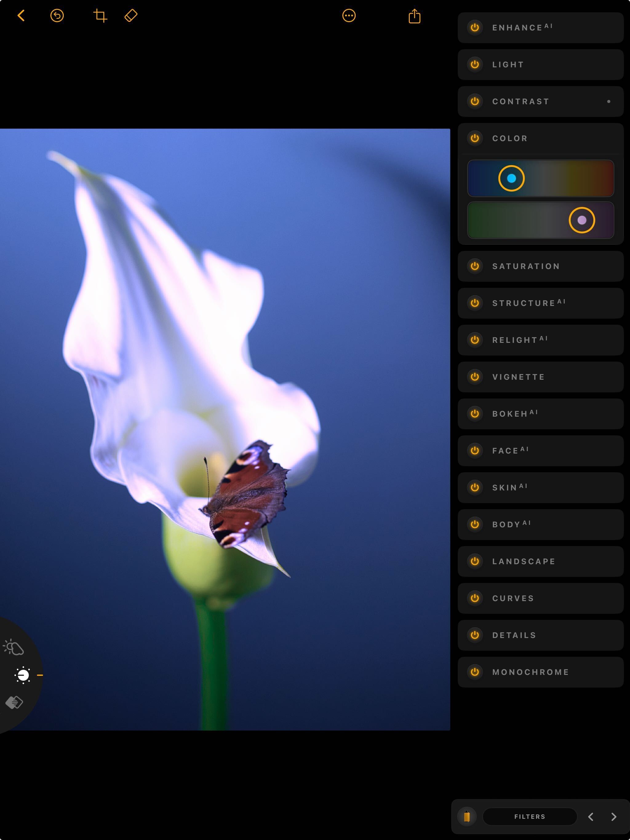Toggle the Color adjustment power button
The image size is (630, 840).
pos(475,138)
